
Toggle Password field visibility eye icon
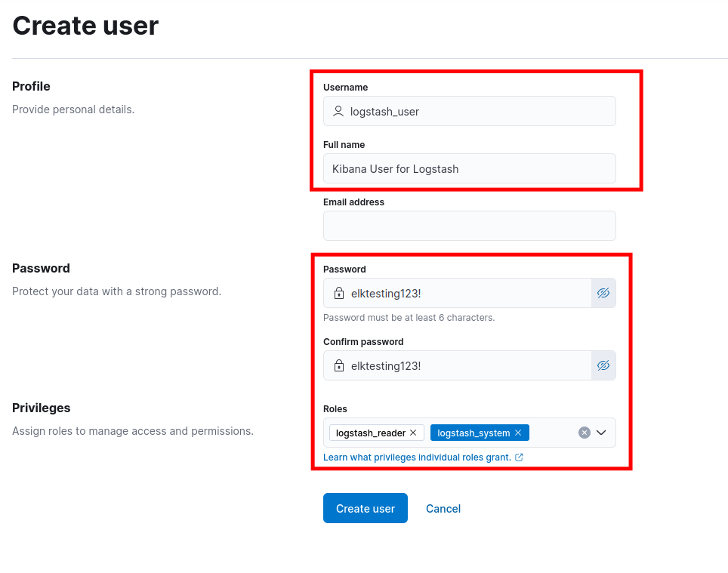(x=603, y=293)
